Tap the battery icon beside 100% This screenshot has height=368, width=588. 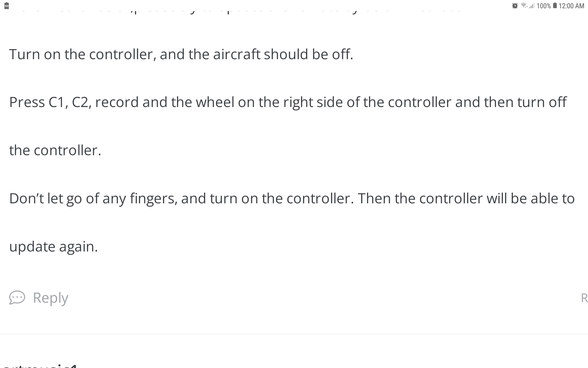[555, 6]
